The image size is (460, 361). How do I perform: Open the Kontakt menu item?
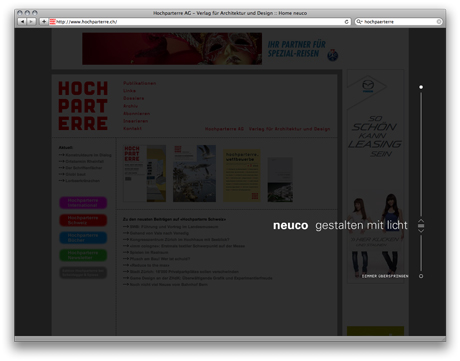132,128
